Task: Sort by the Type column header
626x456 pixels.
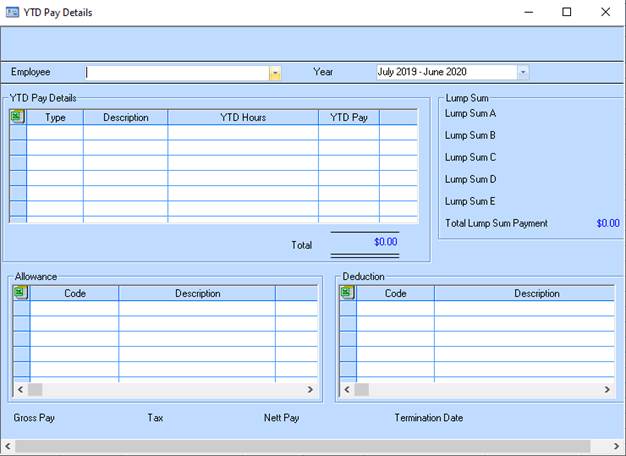Action: click(x=55, y=118)
